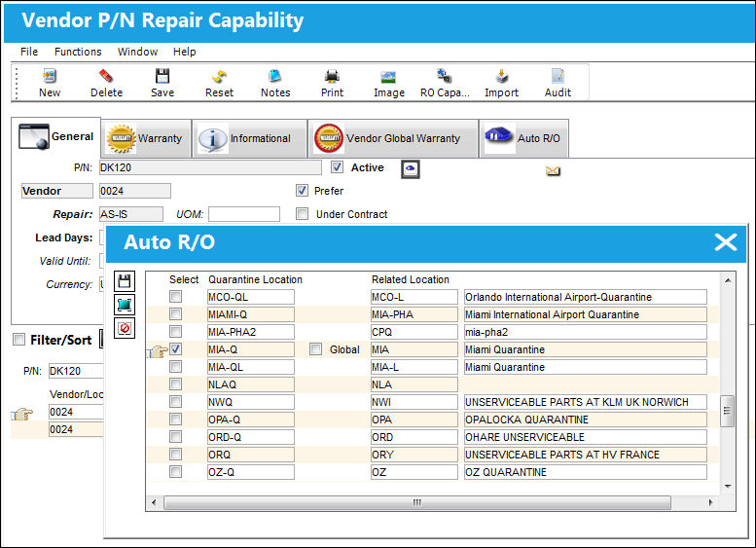Toggle the Active checkbox
This screenshot has width=756, height=548.
click(337, 167)
